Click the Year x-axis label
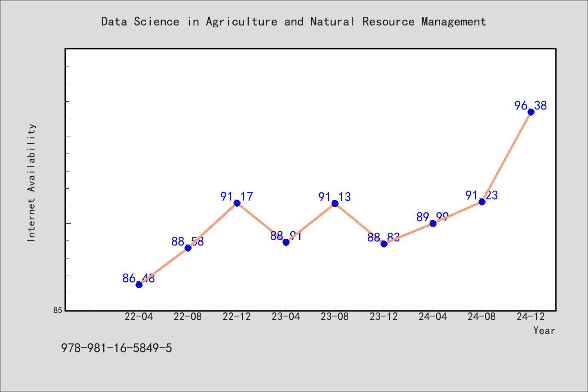 (x=544, y=331)
